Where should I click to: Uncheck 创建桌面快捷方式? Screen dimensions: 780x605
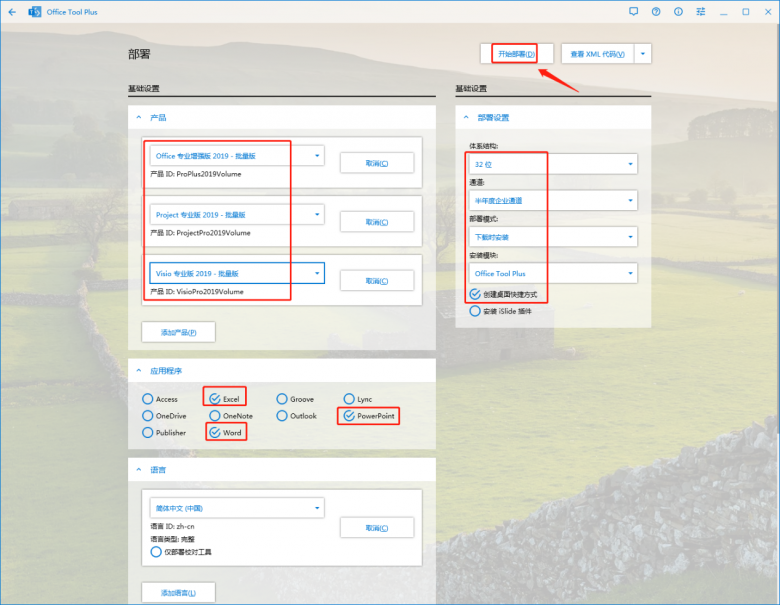[475, 295]
